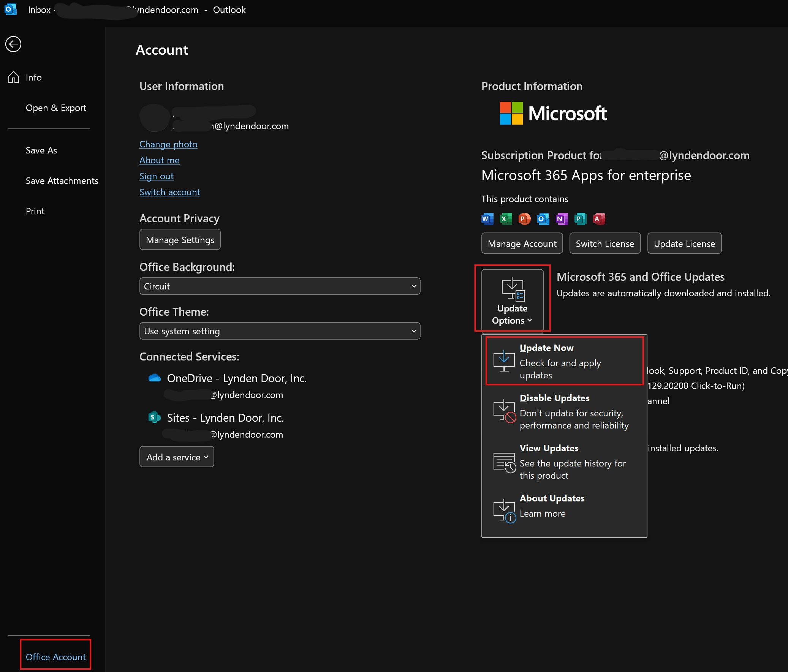Choose Disable Updates menu entry
Screen dimensions: 788x672
tap(564, 411)
